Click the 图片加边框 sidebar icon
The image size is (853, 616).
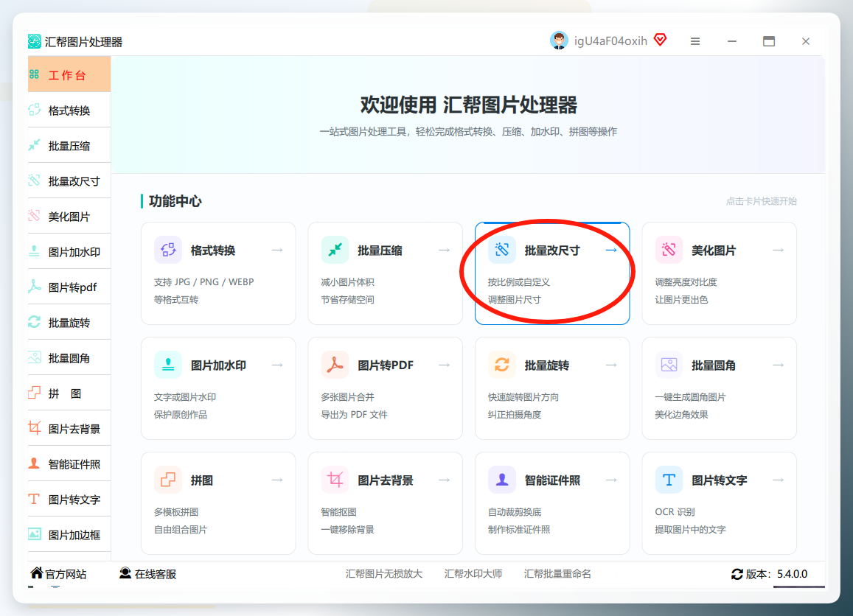[34, 534]
